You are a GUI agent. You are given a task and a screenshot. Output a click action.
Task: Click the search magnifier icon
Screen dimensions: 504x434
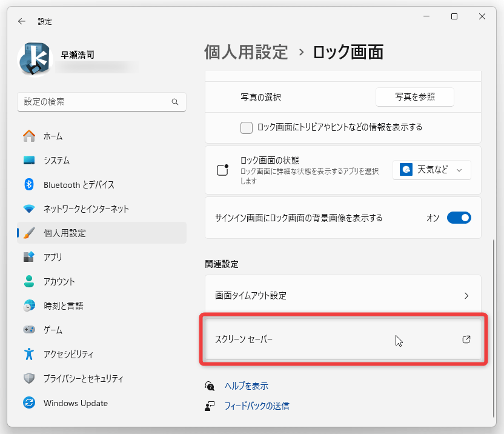(175, 102)
